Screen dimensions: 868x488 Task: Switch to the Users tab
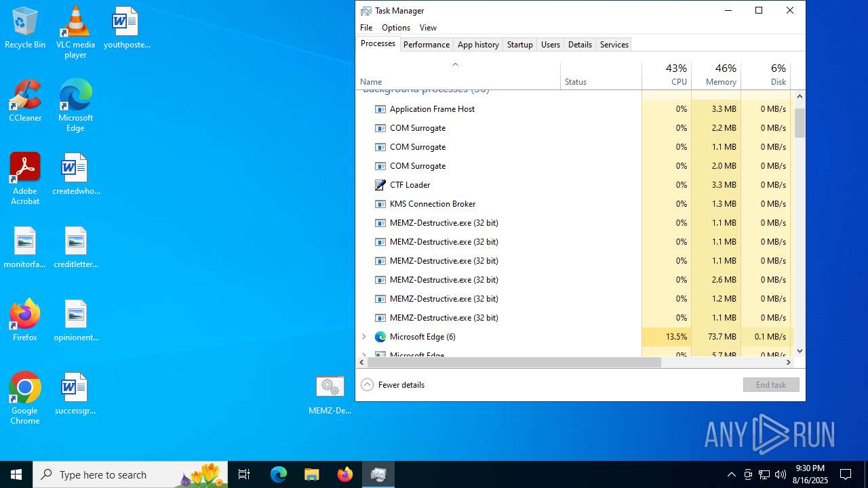point(551,45)
